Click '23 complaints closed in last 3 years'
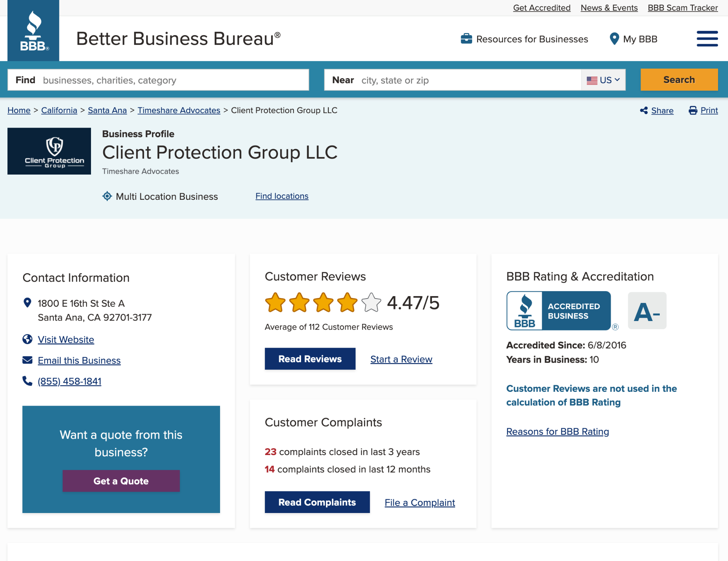Image resolution: width=728 pixels, height=561 pixels. tap(342, 452)
